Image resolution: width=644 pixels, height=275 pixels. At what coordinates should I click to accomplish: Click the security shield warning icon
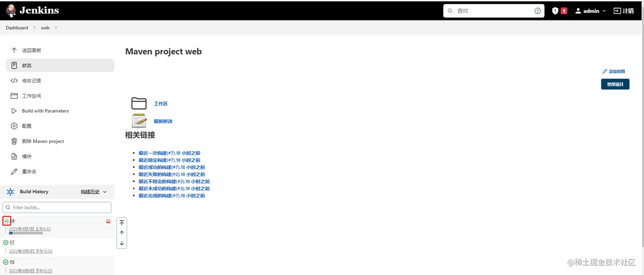[555, 11]
